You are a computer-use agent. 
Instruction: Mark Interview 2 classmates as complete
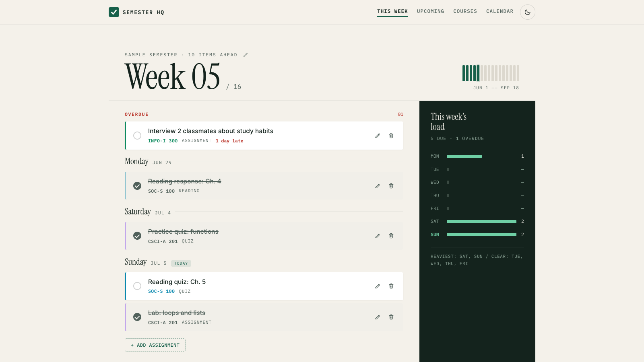[137, 136]
